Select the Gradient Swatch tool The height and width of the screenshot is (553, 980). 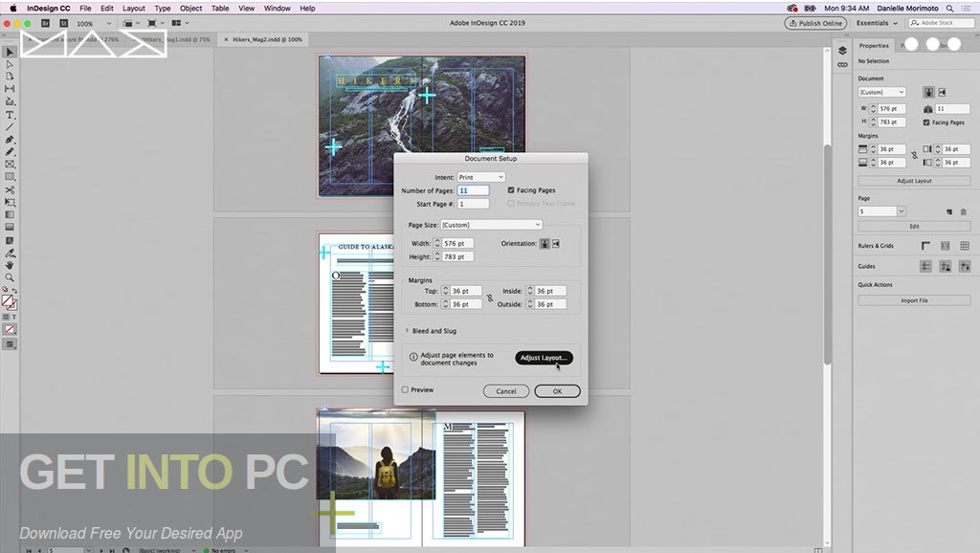click(x=10, y=215)
